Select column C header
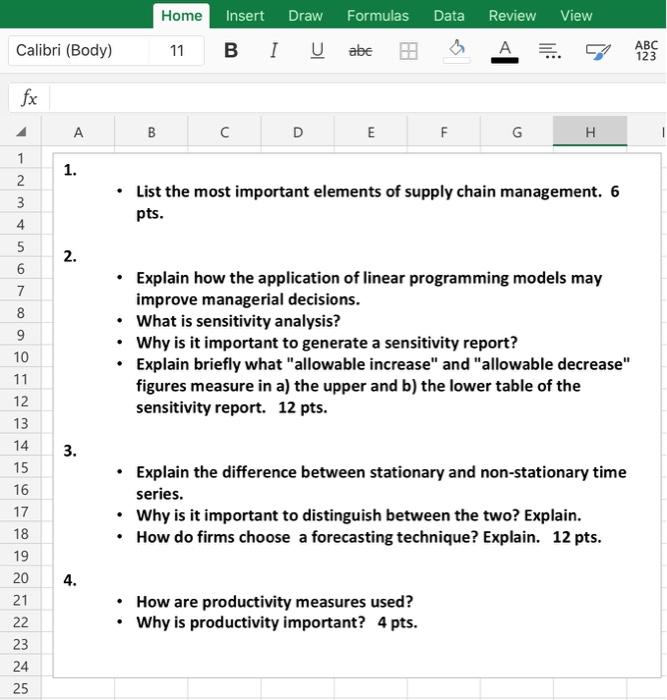The image size is (667, 700). (225, 132)
